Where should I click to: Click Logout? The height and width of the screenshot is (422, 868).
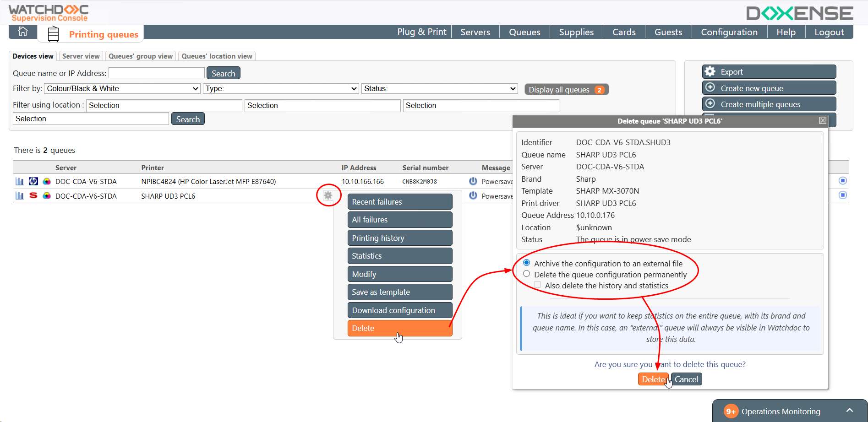(829, 32)
